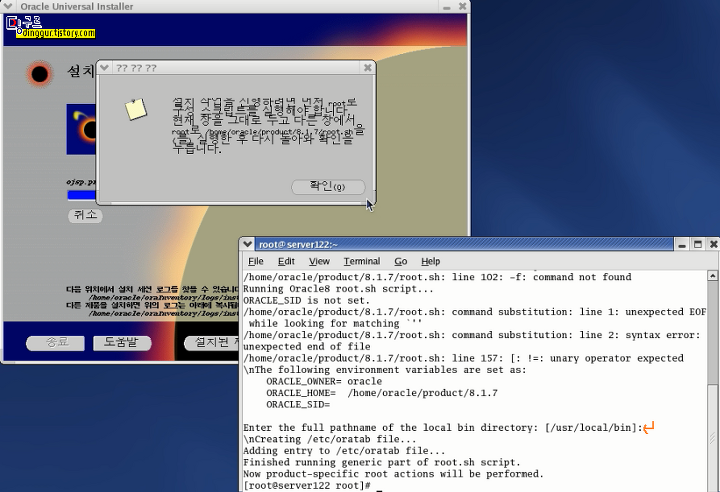Click the "ORACLE_SID=" line under environment variables

pyautogui.click(x=298, y=404)
